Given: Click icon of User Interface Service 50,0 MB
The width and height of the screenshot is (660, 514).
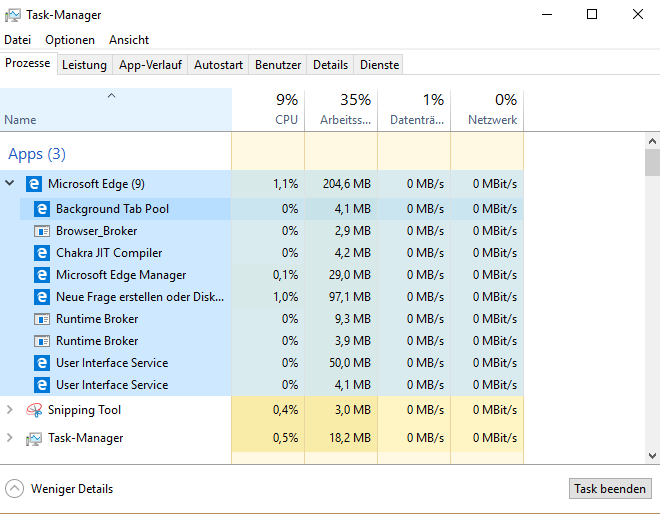Looking at the screenshot, I should [x=42, y=363].
